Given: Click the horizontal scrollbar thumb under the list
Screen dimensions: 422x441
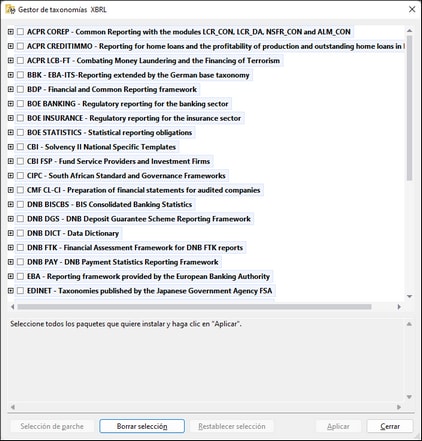Looking at the screenshot, I should click(x=194, y=307).
